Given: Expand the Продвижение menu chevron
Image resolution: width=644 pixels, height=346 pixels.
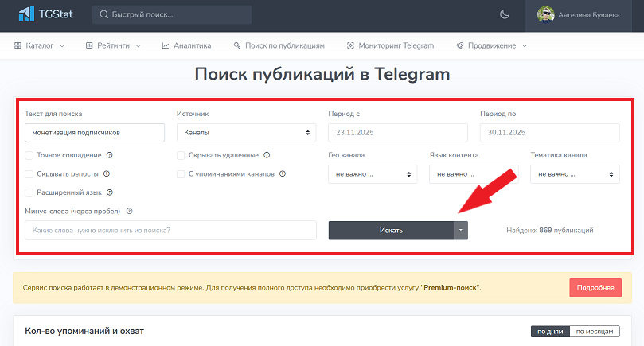Looking at the screenshot, I should [x=525, y=46].
